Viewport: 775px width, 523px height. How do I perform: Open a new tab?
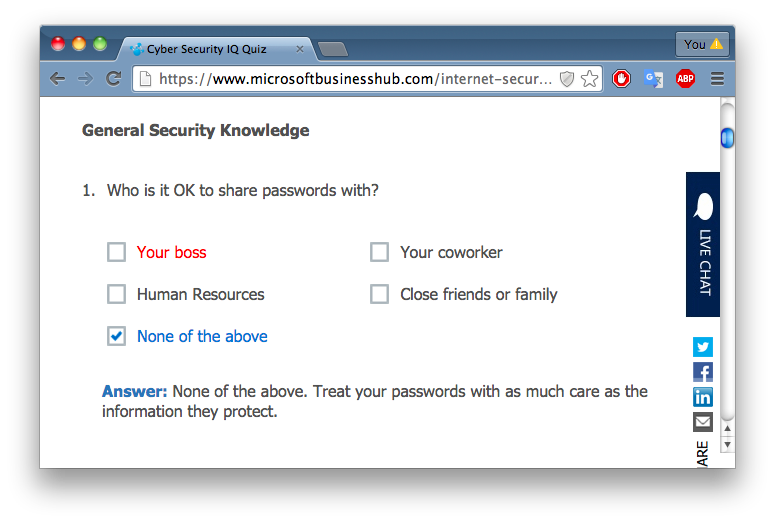click(332, 49)
